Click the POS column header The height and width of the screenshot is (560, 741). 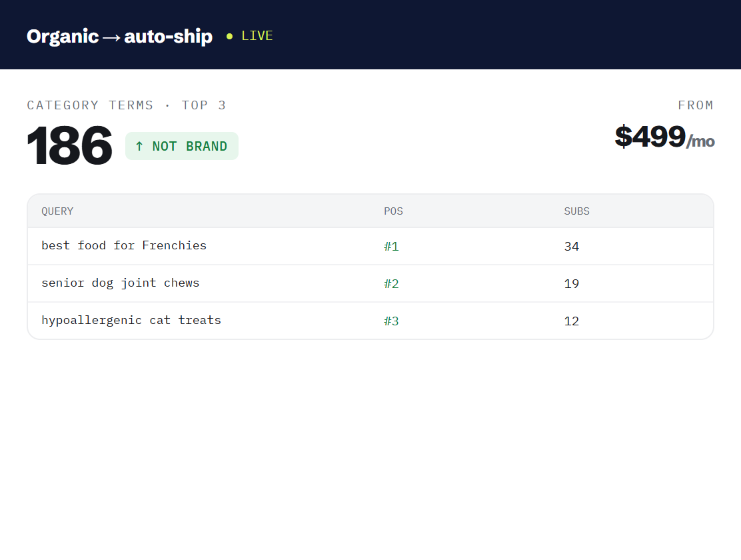point(393,211)
